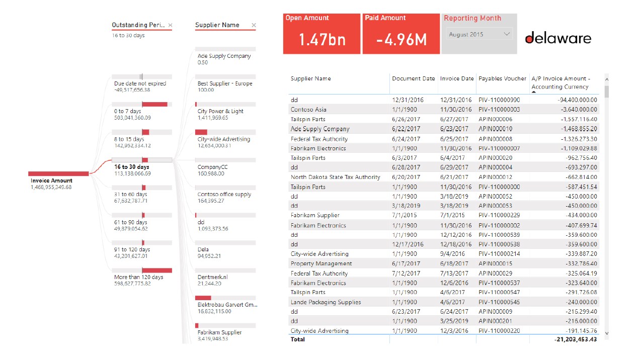Click voucher APIN000012 cell
Viewport: 644px width, 362px height.
[x=495, y=177]
